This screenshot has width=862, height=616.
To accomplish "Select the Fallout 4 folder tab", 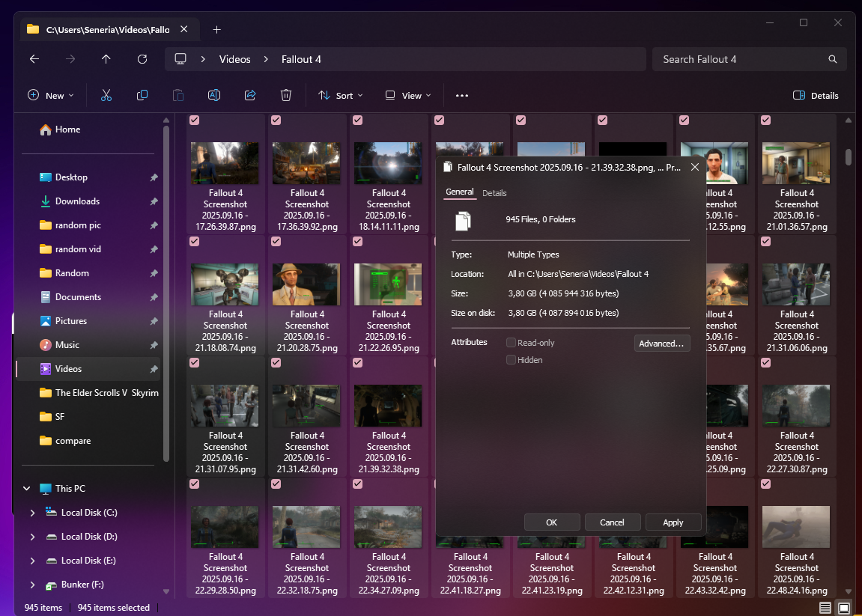I will (108, 30).
